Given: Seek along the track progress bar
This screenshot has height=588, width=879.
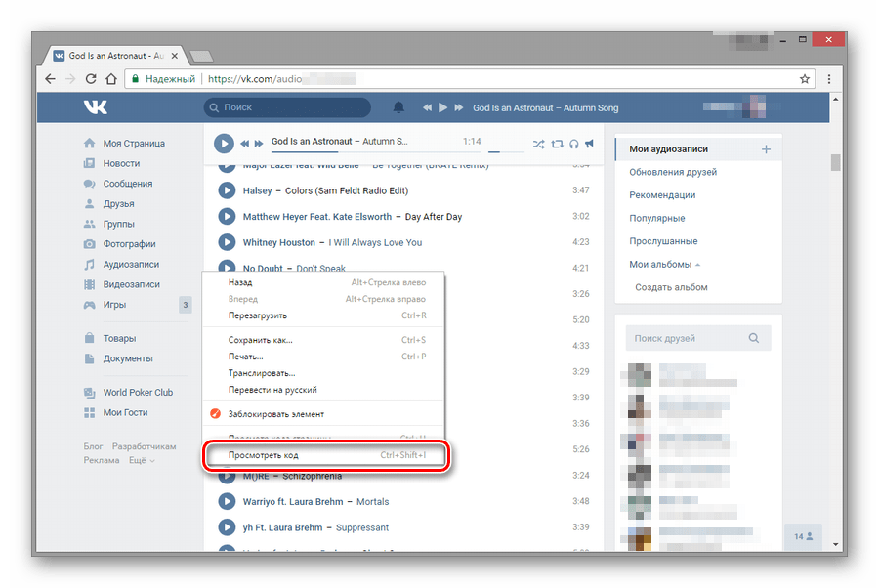Looking at the screenshot, I should tap(376, 151).
